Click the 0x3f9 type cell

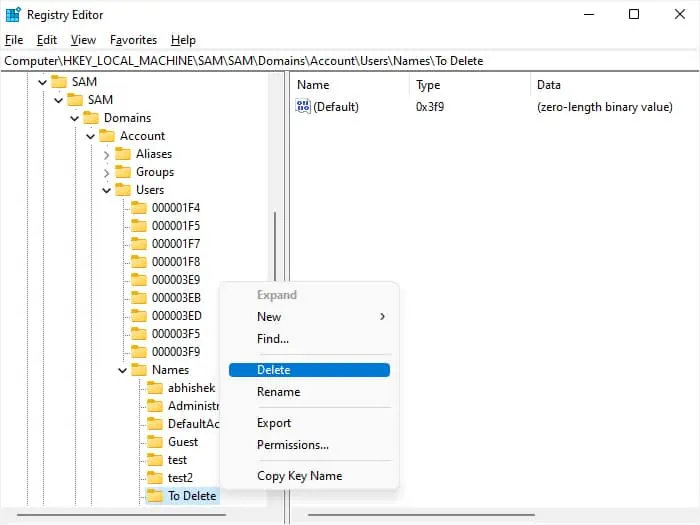[x=429, y=107]
